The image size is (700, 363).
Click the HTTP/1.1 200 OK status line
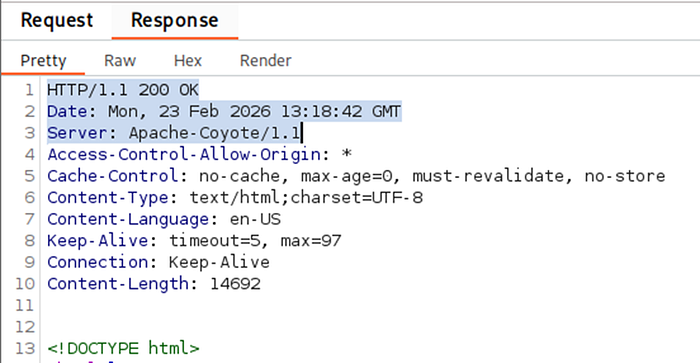coord(123,90)
